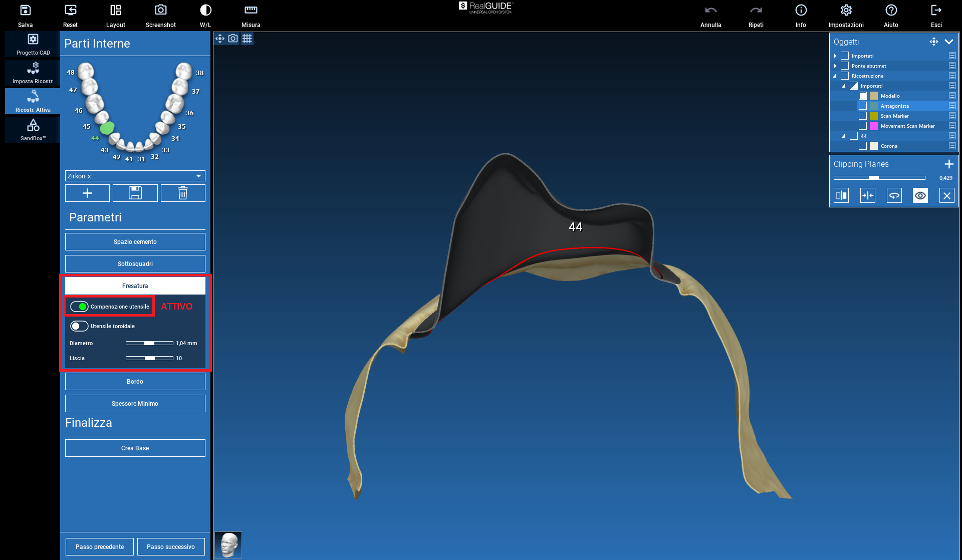Click the grid icon in viewport toolbar
The image size is (962, 560).
click(247, 39)
